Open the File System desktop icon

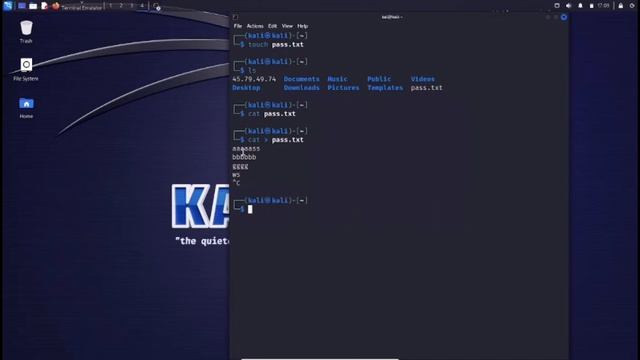[26, 69]
